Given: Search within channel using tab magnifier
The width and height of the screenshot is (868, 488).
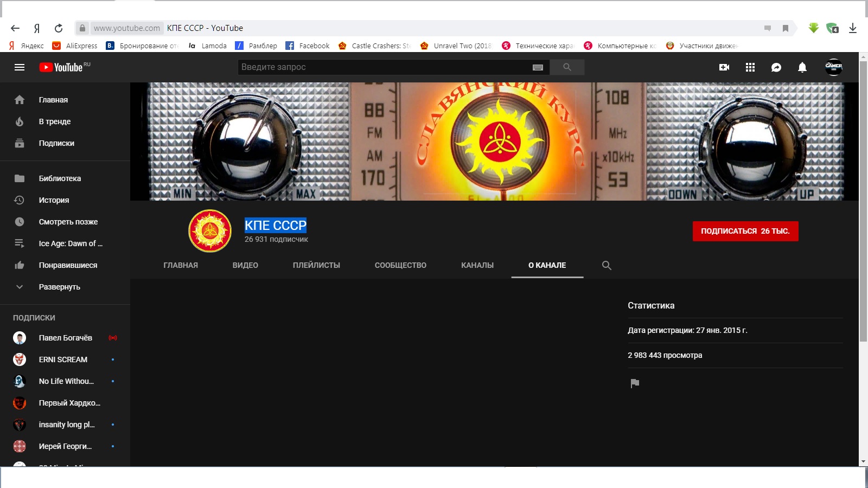Looking at the screenshot, I should pyautogui.click(x=607, y=265).
